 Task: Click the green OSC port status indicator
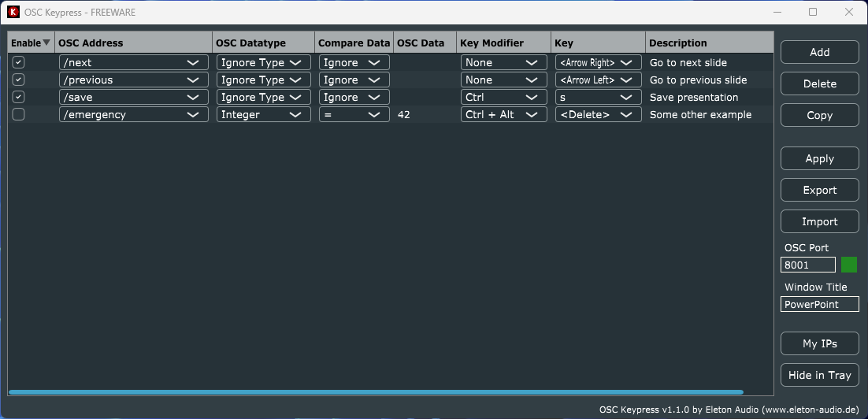point(848,265)
